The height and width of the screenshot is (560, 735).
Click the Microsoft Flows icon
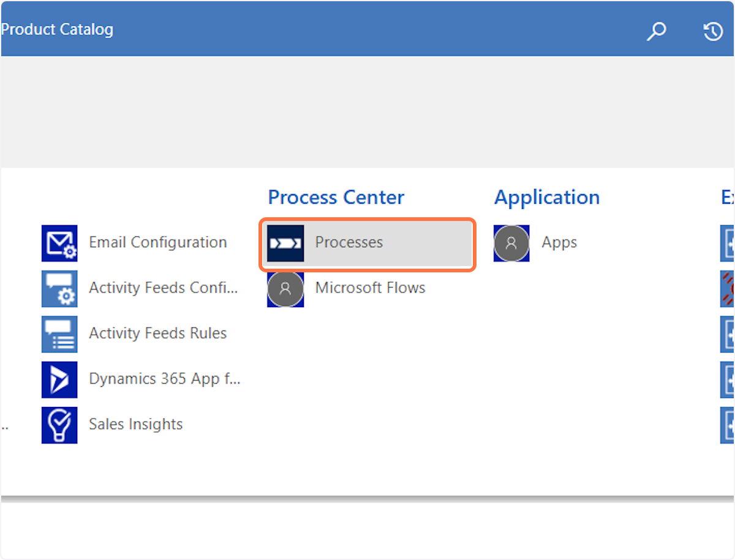click(285, 289)
